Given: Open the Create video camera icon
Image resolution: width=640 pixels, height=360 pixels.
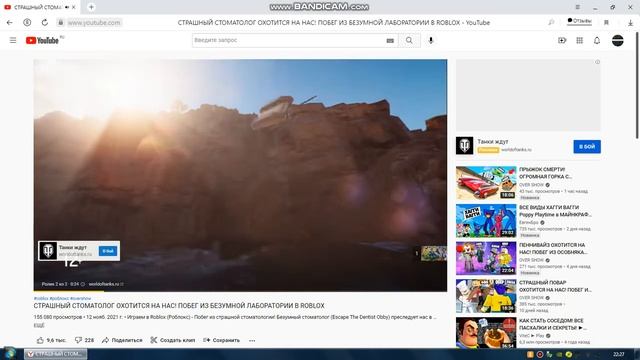Looking at the screenshot, I should 562,40.
